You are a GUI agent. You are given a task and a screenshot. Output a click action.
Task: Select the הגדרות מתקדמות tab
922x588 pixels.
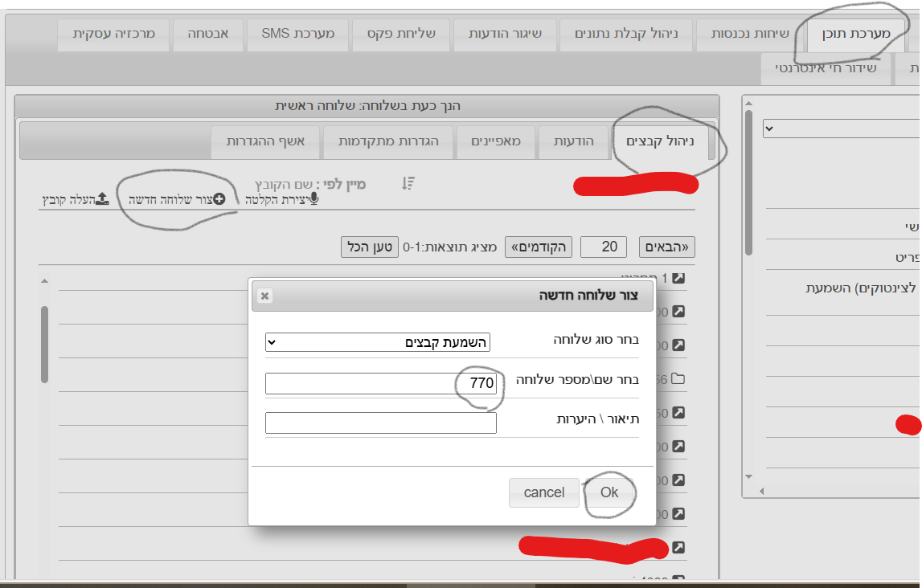coord(388,141)
